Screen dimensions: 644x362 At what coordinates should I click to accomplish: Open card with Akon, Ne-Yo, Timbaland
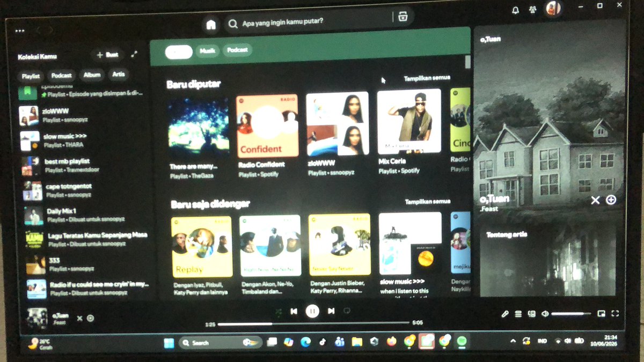pyautogui.click(x=270, y=255)
